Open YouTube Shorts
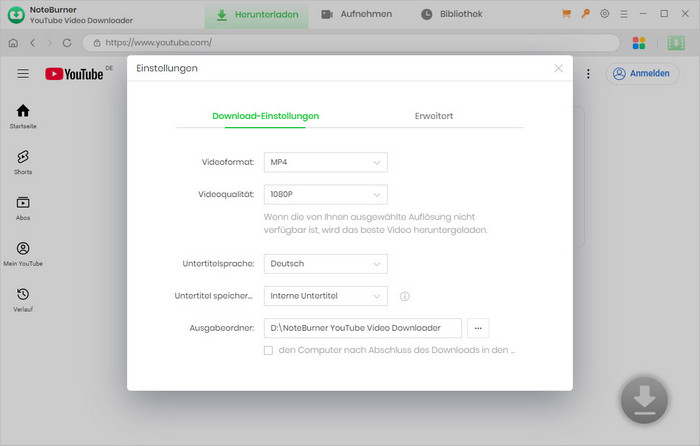700x446 pixels. click(23, 162)
